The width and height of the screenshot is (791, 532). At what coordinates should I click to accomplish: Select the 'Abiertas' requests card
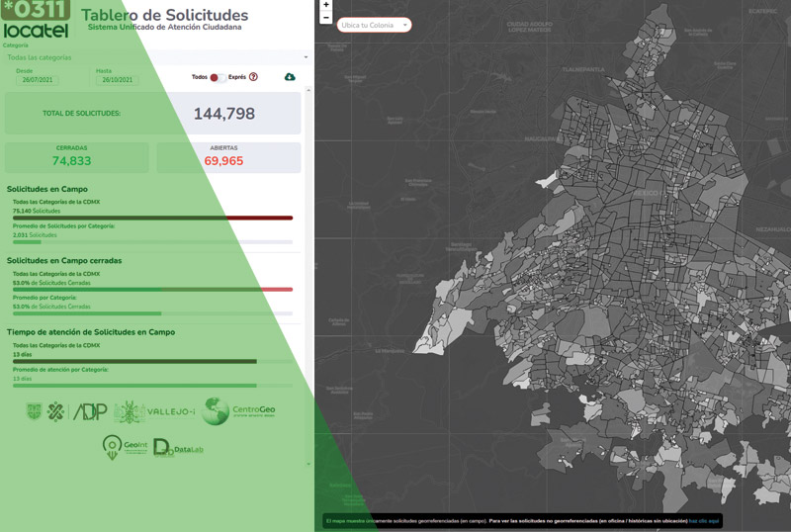[228, 157]
